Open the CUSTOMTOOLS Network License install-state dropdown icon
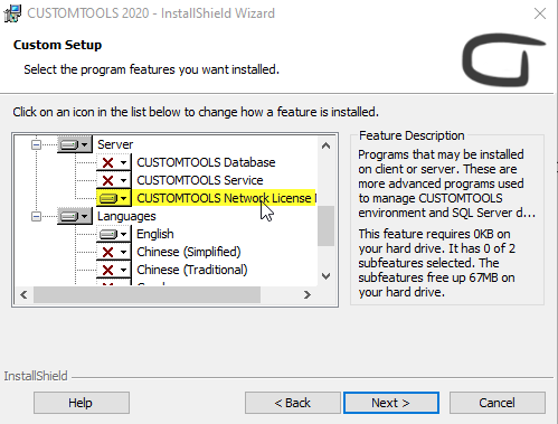Image resolution: width=558 pixels, height=424 pixels. [x=114, y=198]
